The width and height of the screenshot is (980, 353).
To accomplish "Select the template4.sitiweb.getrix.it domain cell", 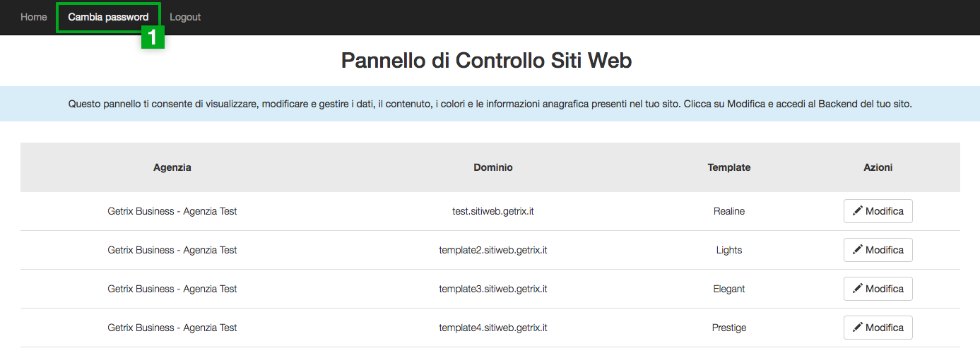I will (x=493, y=328).
